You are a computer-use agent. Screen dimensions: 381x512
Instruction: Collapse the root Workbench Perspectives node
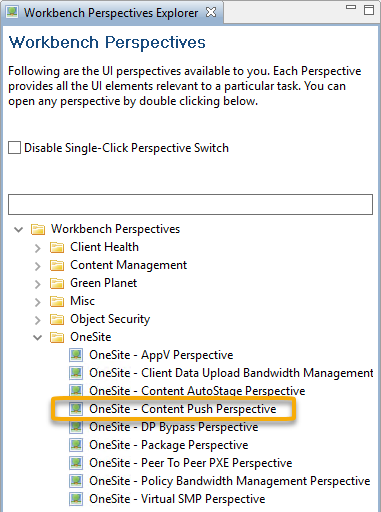[18, 229]
